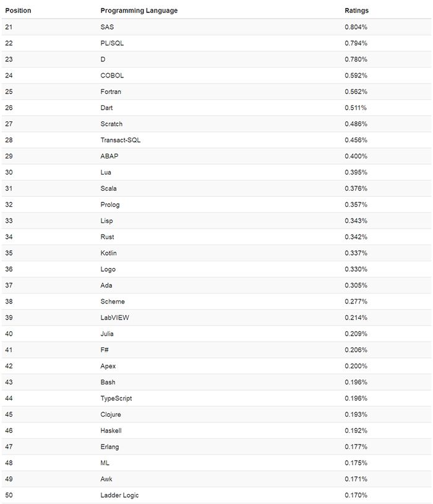Screen dimensions: 433x504
Task: Click the Position column header
Action: pyautogui.click(x=18, y=11)
